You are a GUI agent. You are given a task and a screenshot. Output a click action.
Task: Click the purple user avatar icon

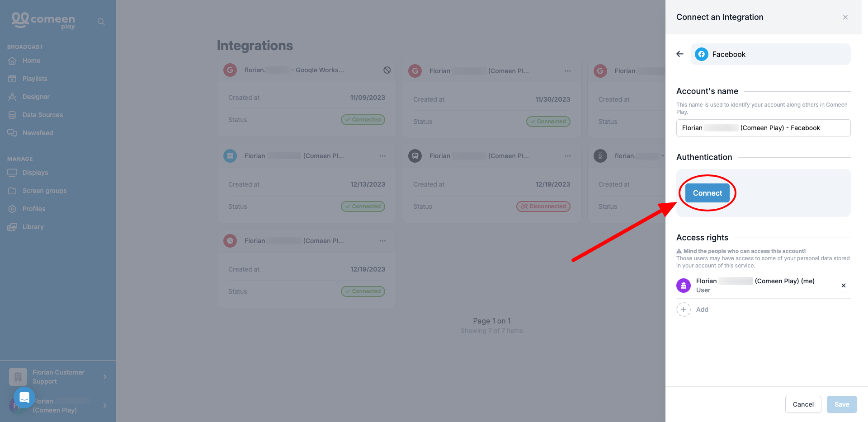[684, 286]
